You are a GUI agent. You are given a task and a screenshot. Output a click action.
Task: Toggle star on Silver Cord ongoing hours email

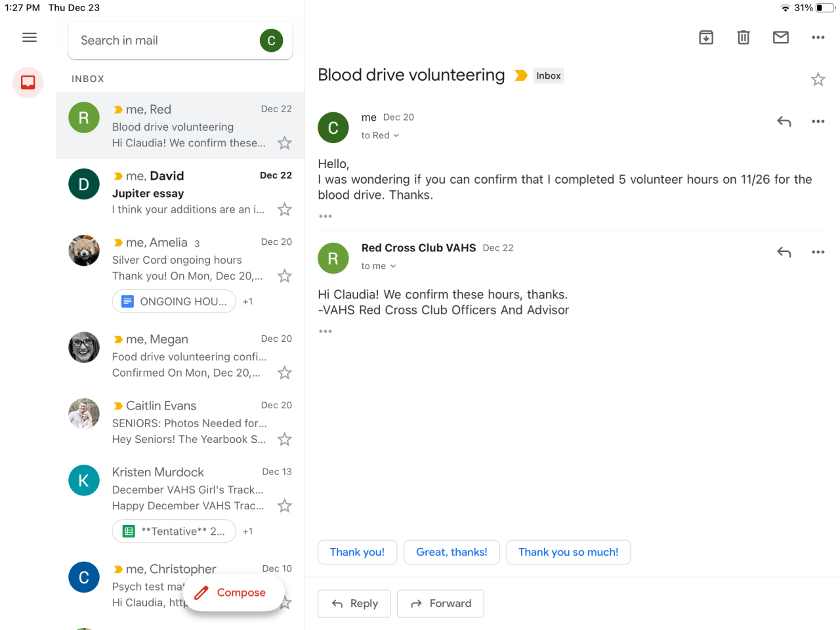(x=284, y=276)
